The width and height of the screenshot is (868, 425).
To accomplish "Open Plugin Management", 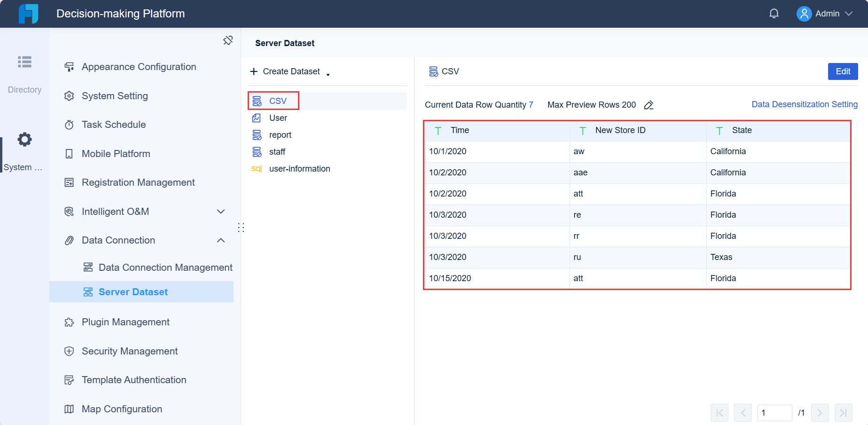I will tap(125, 322).
